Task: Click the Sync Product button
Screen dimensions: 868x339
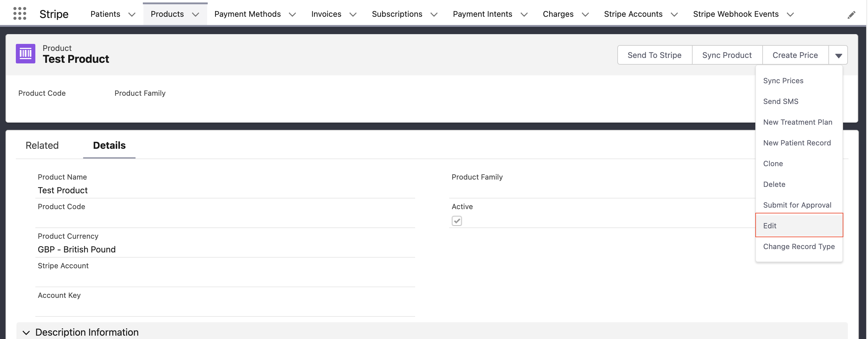Action: tap(727, 55)
